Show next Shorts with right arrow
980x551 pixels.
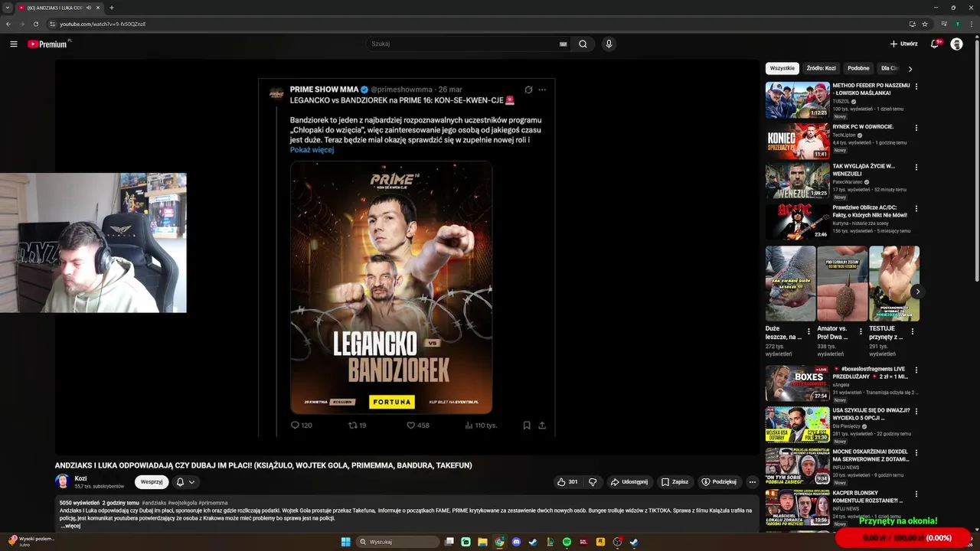click(x=917, y=292)
